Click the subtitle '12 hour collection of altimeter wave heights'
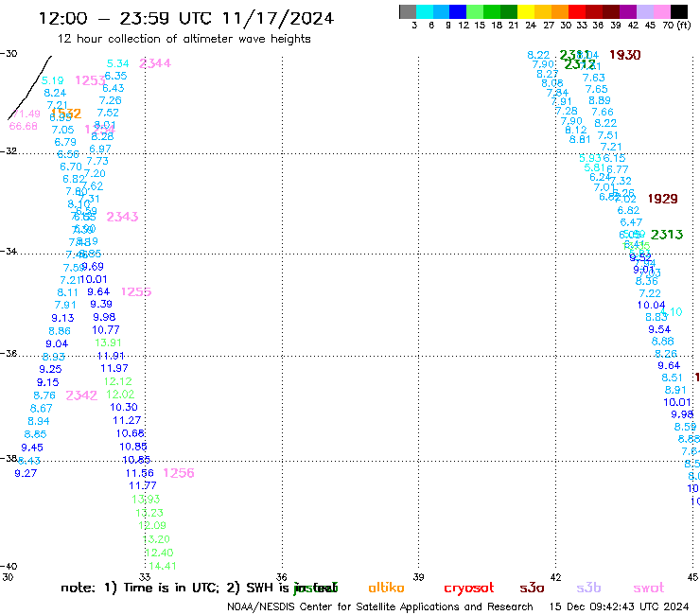 (x=184, y=39)
